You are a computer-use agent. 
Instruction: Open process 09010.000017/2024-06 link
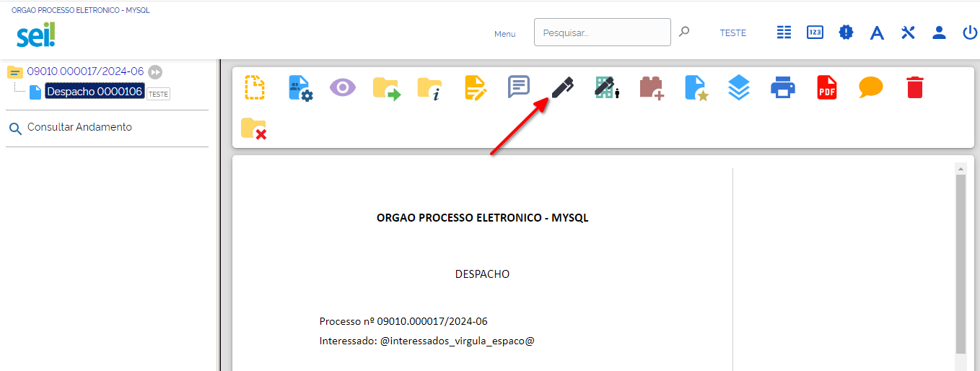tap(85, 71)
